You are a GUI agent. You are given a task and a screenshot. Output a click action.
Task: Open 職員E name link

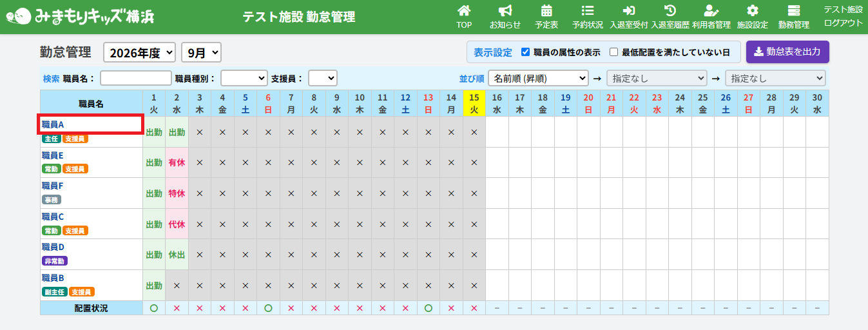tap(53, 155)
